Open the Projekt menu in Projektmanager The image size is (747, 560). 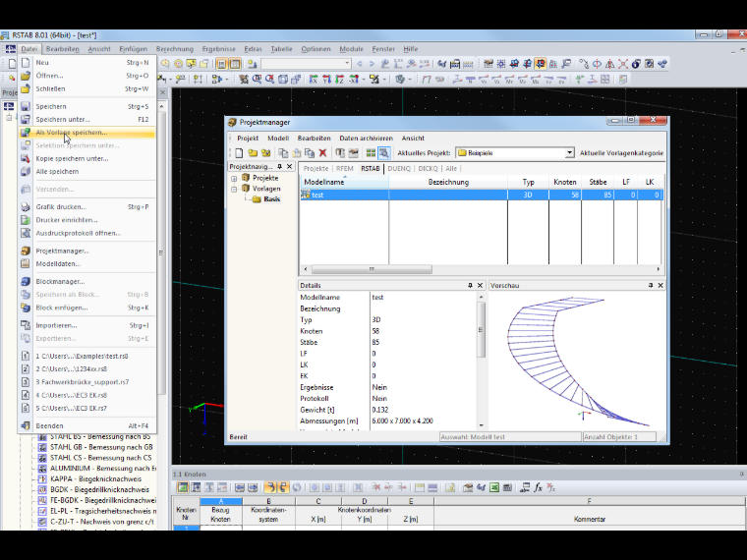pyautogui.click(x=248, y=139)
